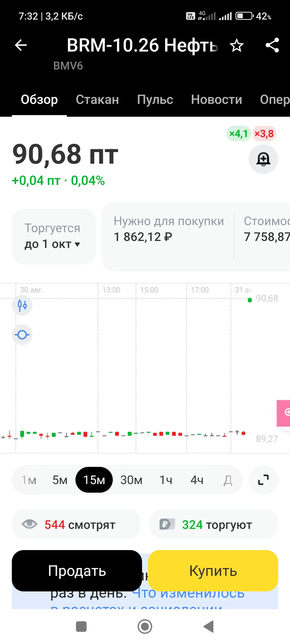
Task: Open the Новости tab
Action: pyautogui.click(x=216, y=100)
